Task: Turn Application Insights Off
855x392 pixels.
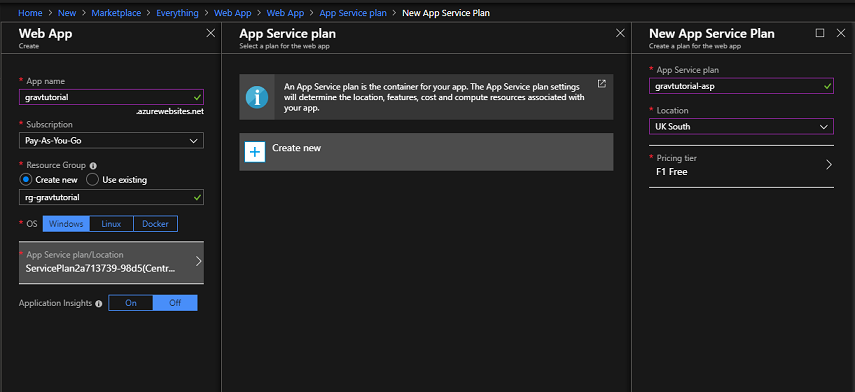Action: [175, 303]
